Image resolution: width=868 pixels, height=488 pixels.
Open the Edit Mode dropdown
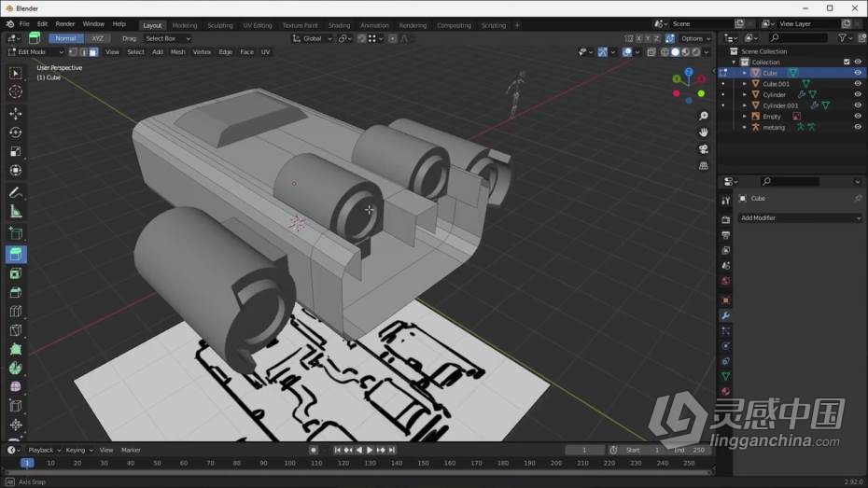36,52
